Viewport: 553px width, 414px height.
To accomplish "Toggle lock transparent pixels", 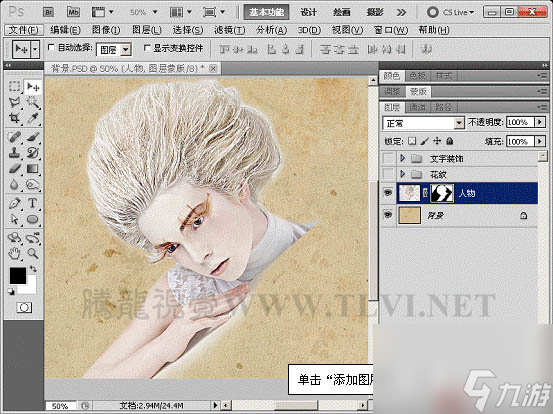I will 412,141.
